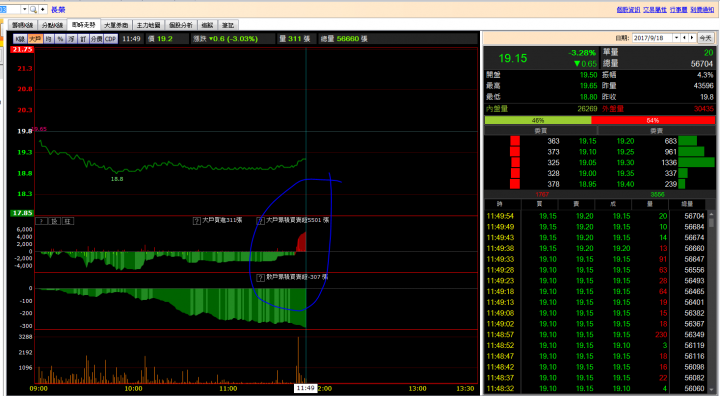The width and height of the screenshot is (720, 396).
Task: Toggle the 浮 button in chart toolbar
Action: click(x=72, y=39)
